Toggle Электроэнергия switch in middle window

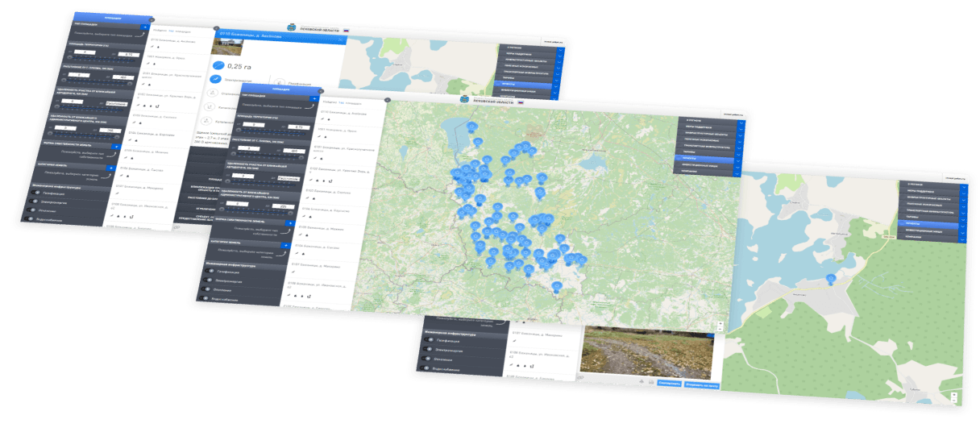pos(209,280)
